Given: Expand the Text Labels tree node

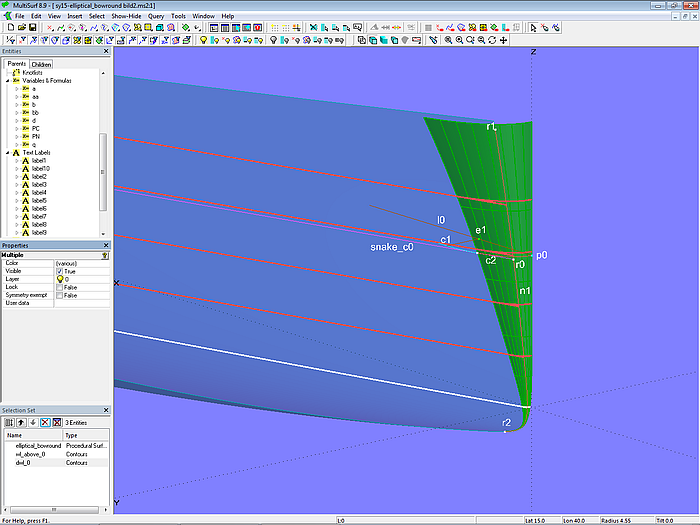Looking at the screenshot, I should point(8,153).
